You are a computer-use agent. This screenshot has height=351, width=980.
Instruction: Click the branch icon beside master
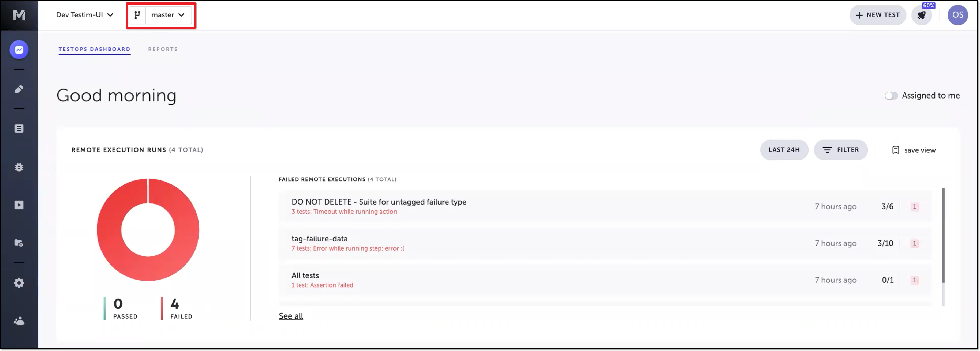[137, 15]
